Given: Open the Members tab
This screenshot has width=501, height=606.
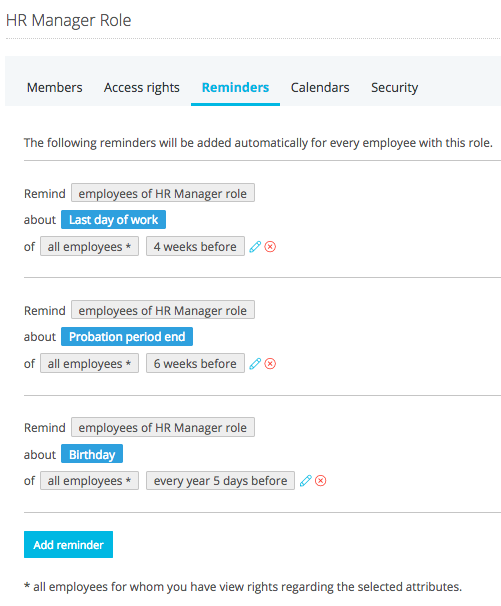Looking at the screenshot, I should tap(55, 87).
